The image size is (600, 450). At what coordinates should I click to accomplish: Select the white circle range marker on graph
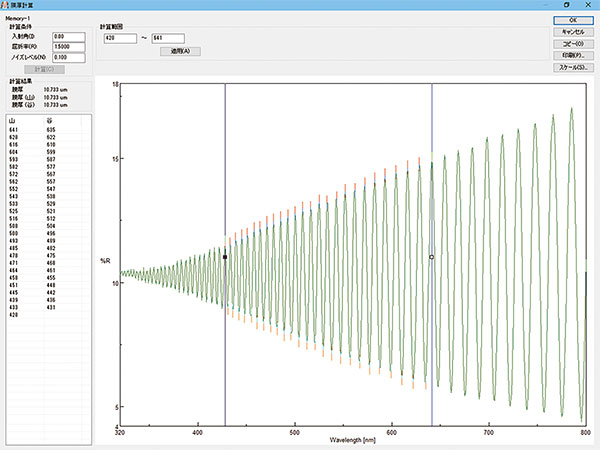click(x=432, y=257)
